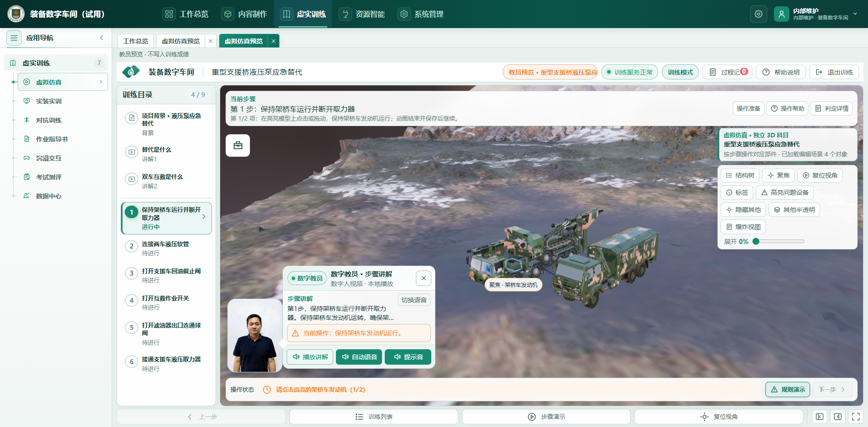
Task: Toggle 隐藏其他 visibility option
Action: click(x=743, y=210)
